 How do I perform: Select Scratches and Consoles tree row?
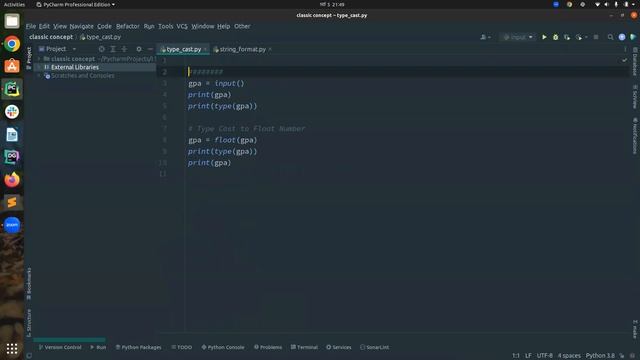tap(95, 76)
